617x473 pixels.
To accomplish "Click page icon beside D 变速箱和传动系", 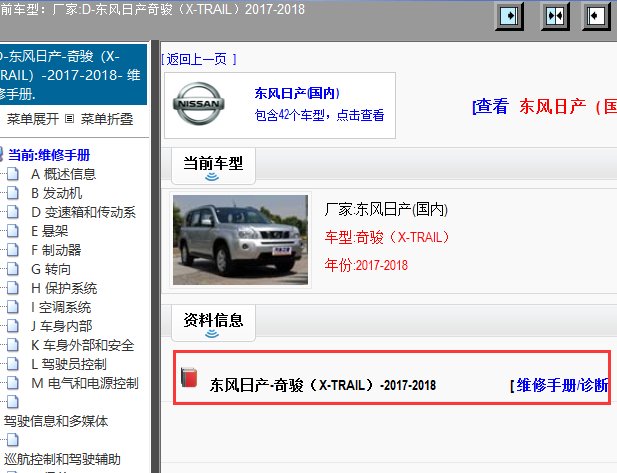I will [13, 212].
